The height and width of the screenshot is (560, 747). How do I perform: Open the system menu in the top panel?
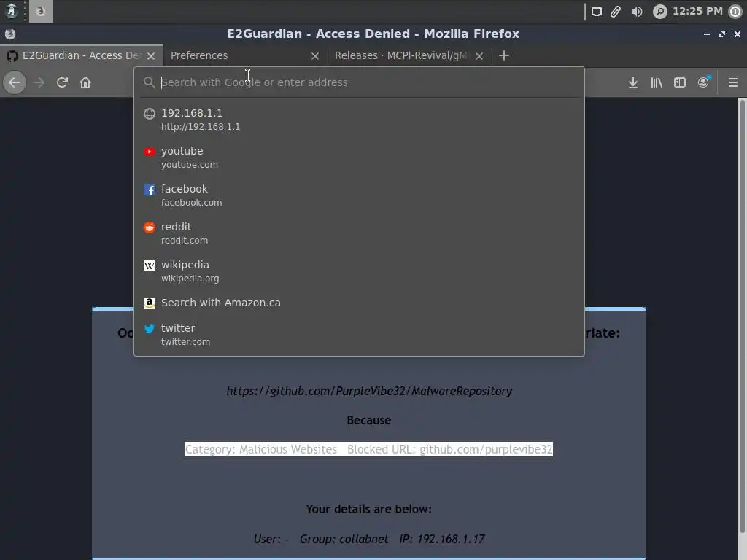pos(11,11)
